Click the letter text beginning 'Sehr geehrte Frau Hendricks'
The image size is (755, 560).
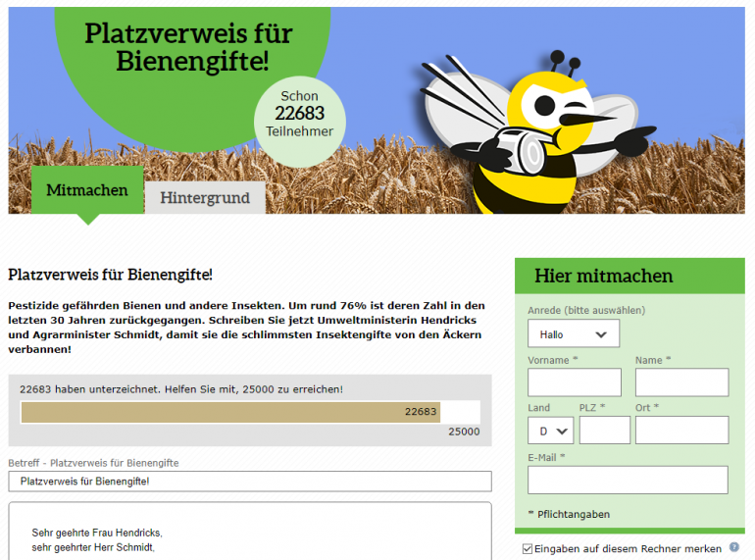point(97,533)
